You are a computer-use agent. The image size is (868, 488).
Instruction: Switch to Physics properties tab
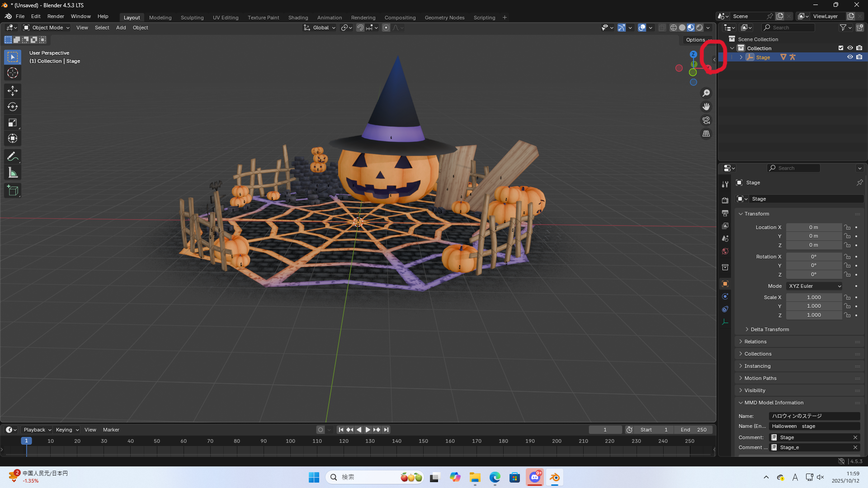point(725,309)
